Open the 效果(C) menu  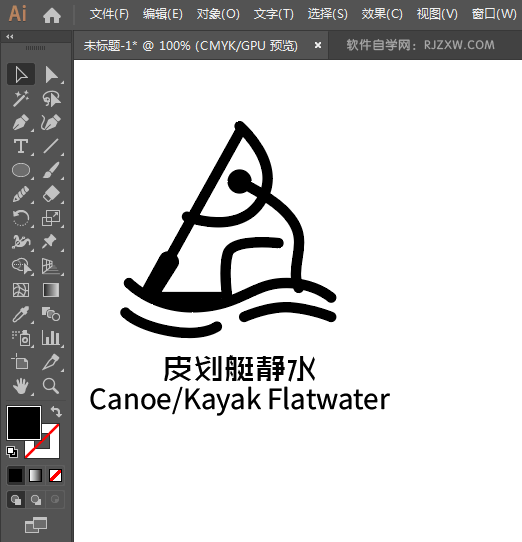tap(382, 14)
